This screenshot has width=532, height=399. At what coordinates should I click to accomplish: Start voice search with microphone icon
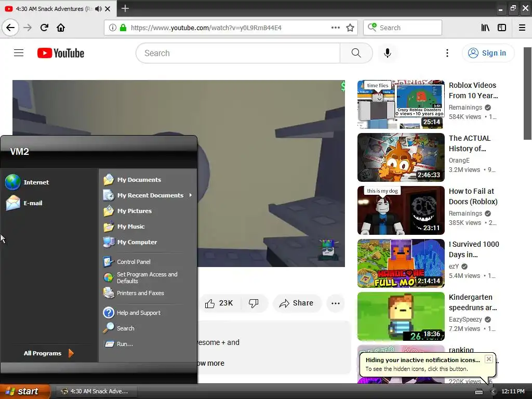tap(387, 53)
